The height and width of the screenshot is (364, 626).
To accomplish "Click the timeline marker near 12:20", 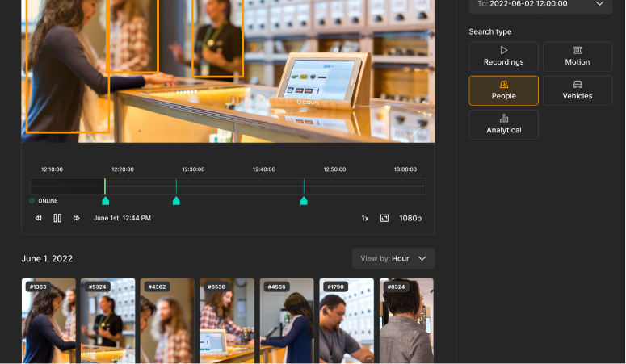I will click(x=105, y=201).
